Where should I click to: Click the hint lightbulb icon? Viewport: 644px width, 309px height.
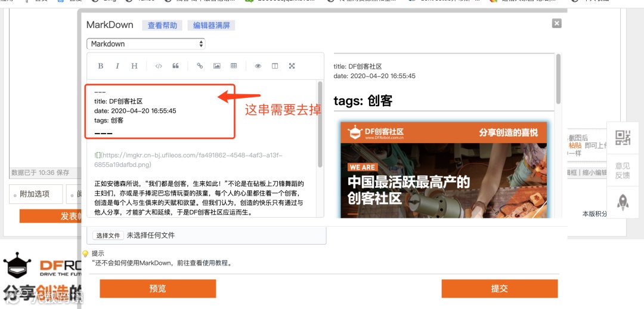tap(85, 254)
